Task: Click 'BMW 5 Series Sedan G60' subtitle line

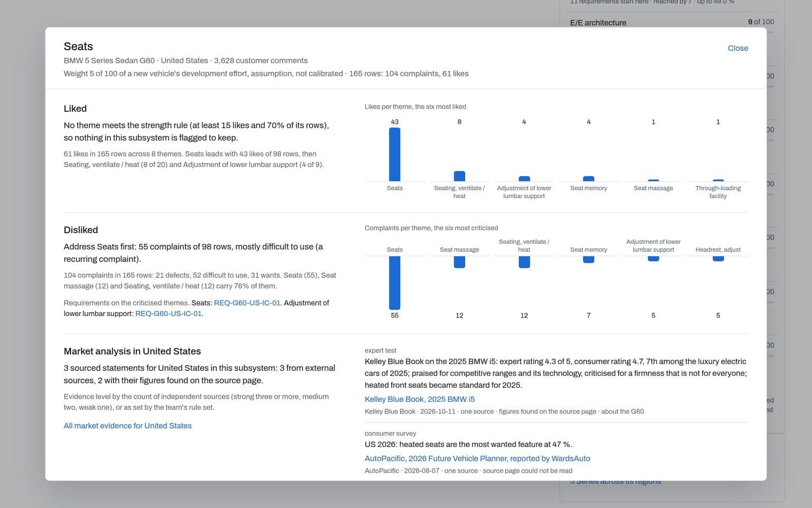Action: [x=186, y=60]
